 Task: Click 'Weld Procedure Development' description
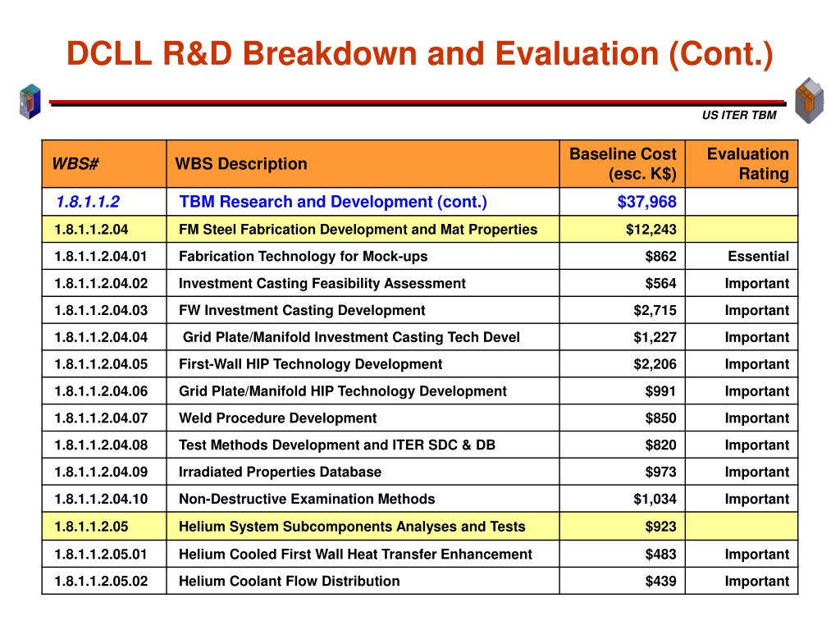click(x=277, y=418)
